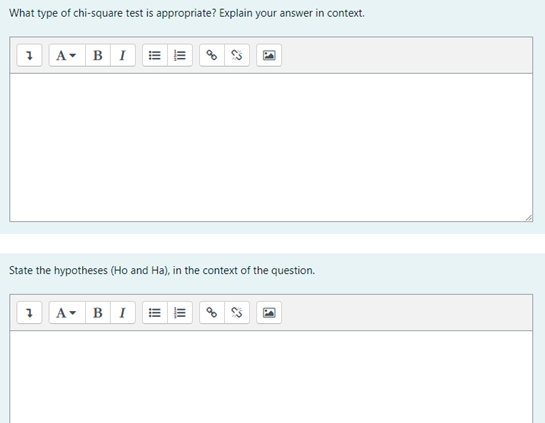Insert image in hypotheses editor

point(269,313)
